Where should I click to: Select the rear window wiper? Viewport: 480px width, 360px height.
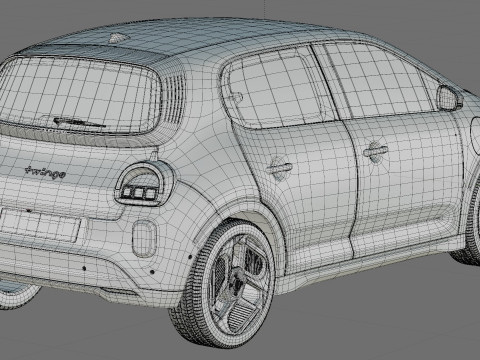click(x=79, y=122)
